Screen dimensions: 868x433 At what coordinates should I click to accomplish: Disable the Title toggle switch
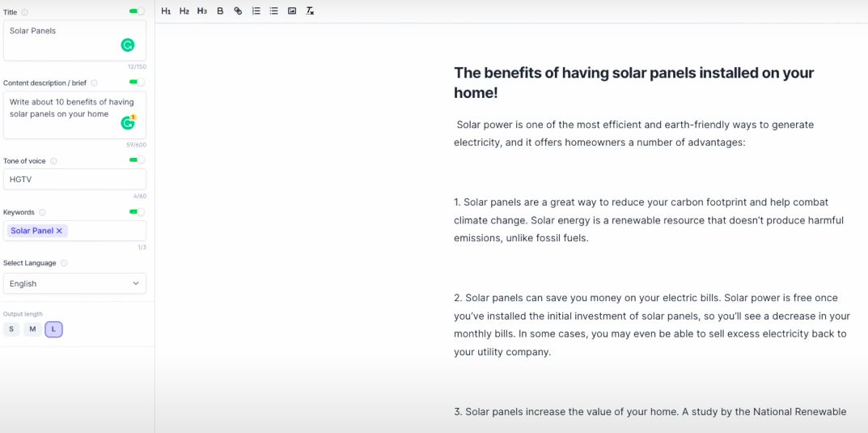(137, 11)
